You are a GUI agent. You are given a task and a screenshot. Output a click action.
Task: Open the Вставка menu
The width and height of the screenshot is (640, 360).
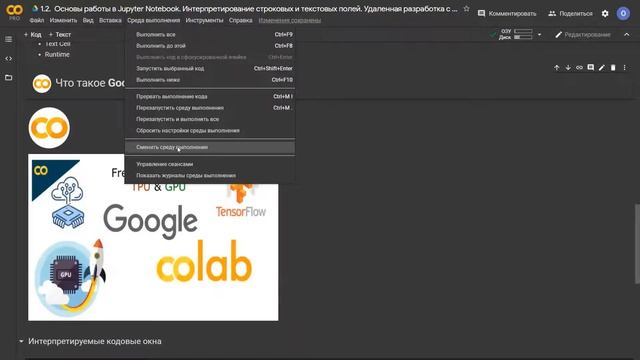110,20
